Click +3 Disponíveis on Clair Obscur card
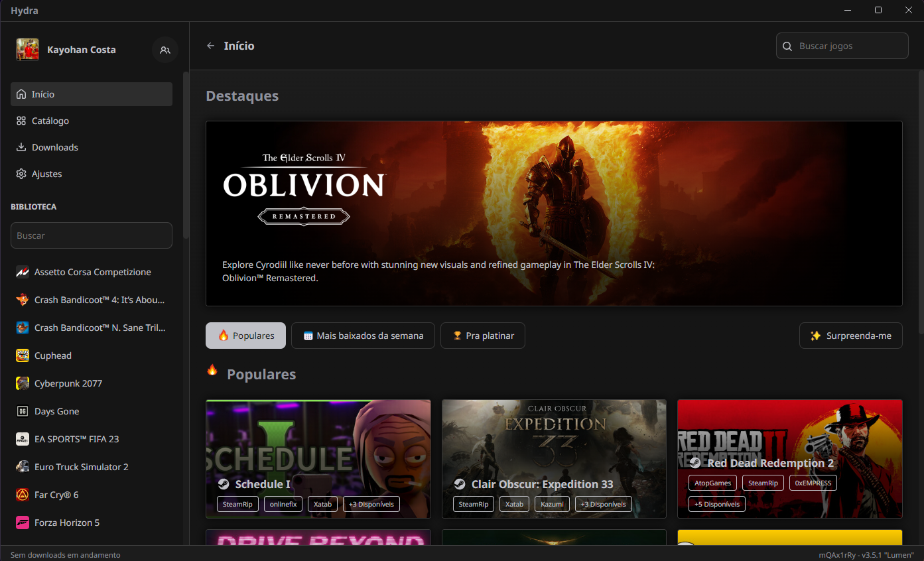 tap(604, 504)
